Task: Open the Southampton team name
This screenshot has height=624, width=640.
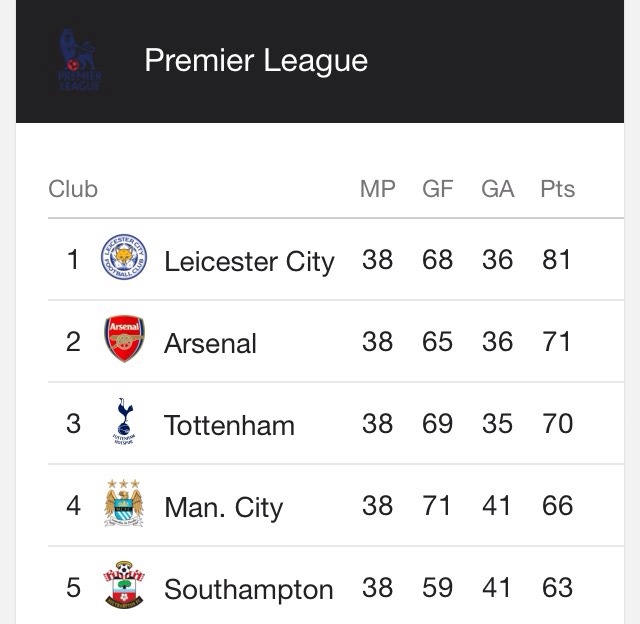Action: click(x=249, y=590)
